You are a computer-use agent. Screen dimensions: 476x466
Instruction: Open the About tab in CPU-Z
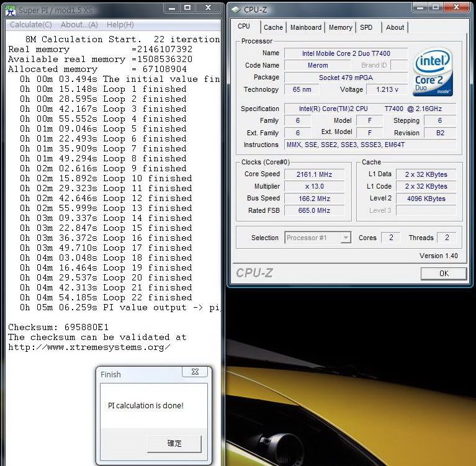[395, 27]
